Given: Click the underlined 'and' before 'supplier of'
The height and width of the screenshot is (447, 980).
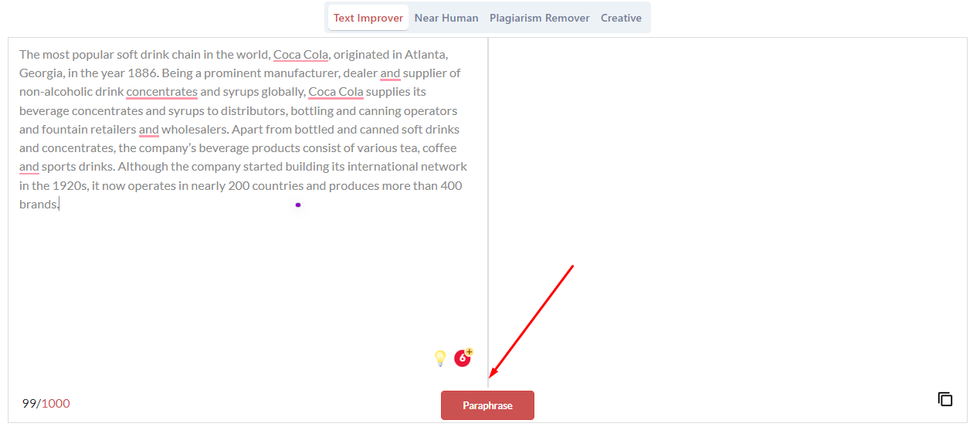Looking at the screenshot, I should 390,73.
